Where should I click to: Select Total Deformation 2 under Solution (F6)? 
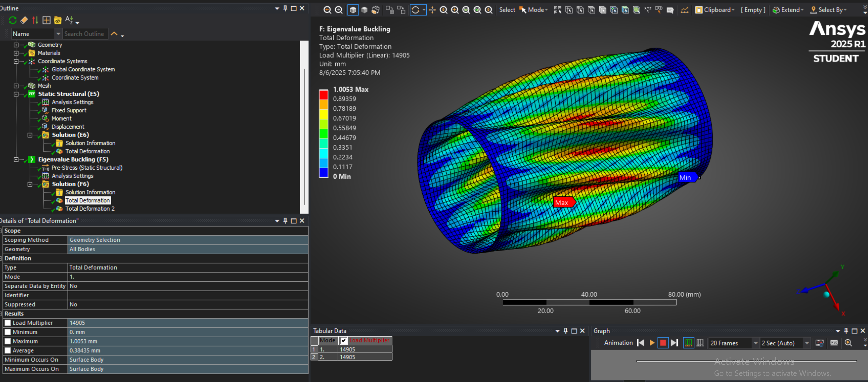pos(90,209)
